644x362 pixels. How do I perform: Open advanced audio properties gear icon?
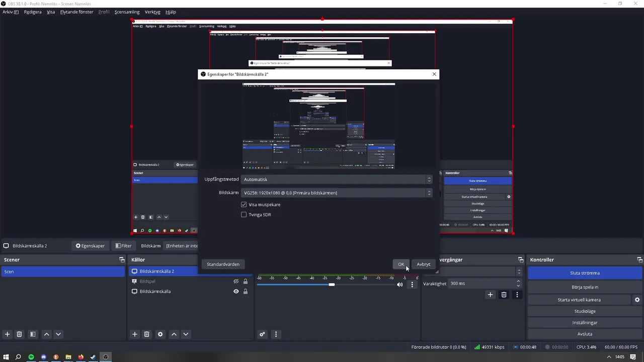(x=262, y=334)
